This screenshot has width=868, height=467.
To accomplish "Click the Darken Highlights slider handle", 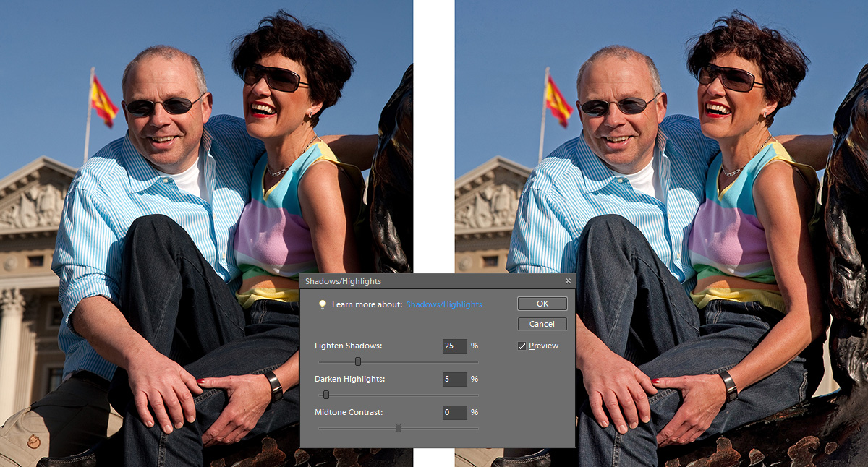I will [326, 395].
